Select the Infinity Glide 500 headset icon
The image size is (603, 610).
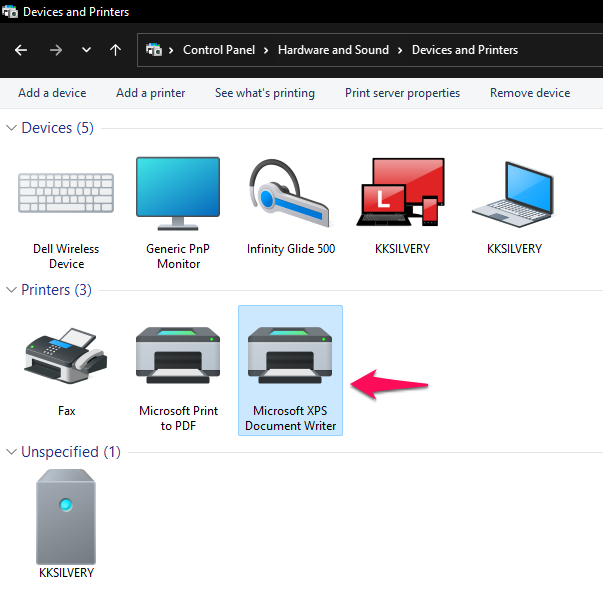pos(290,193)
